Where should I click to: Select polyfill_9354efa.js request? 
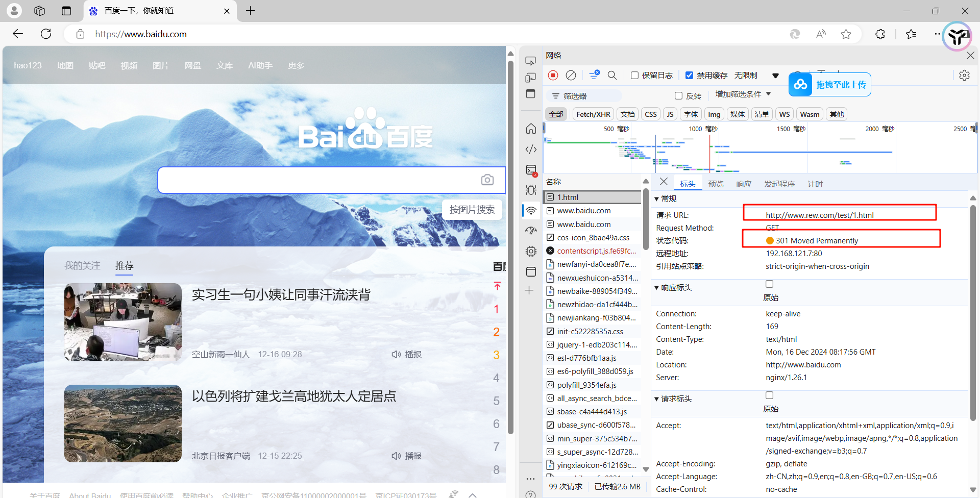click(x=592, y=385)
